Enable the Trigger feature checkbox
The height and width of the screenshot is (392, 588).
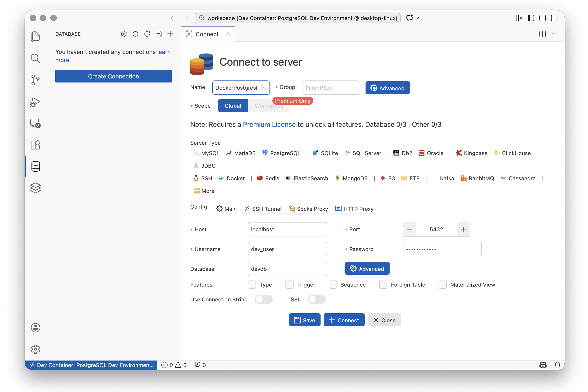click(290, 285)
